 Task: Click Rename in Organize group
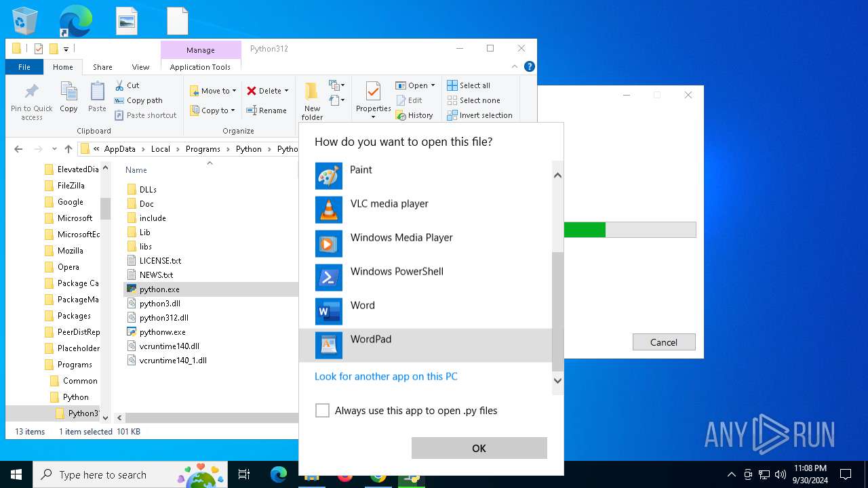click(267, 110)
